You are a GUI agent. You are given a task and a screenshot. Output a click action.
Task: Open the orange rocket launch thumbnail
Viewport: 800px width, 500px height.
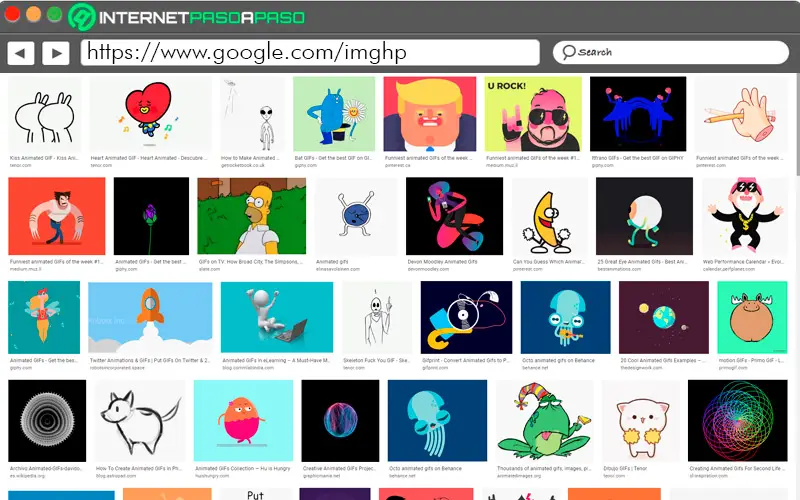[150, 317]
